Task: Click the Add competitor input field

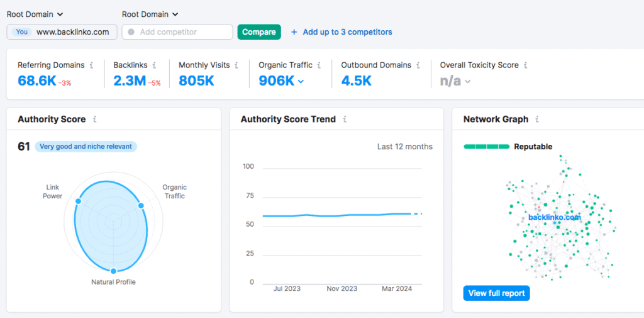Action: [177, 32]
